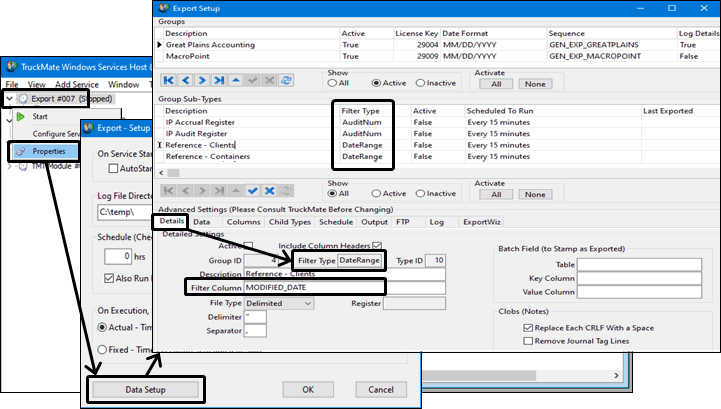Toggle Also Run checkbox in Export - Setup

click(109, 278)
